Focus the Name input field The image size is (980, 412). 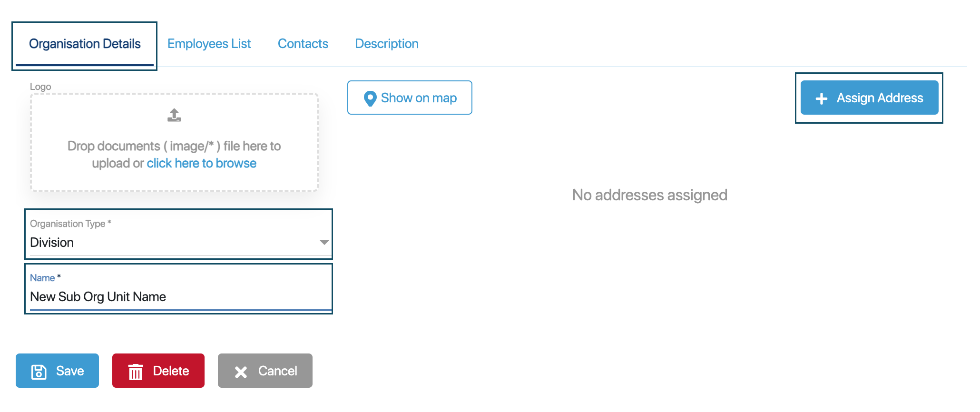[x=178, y=297]
